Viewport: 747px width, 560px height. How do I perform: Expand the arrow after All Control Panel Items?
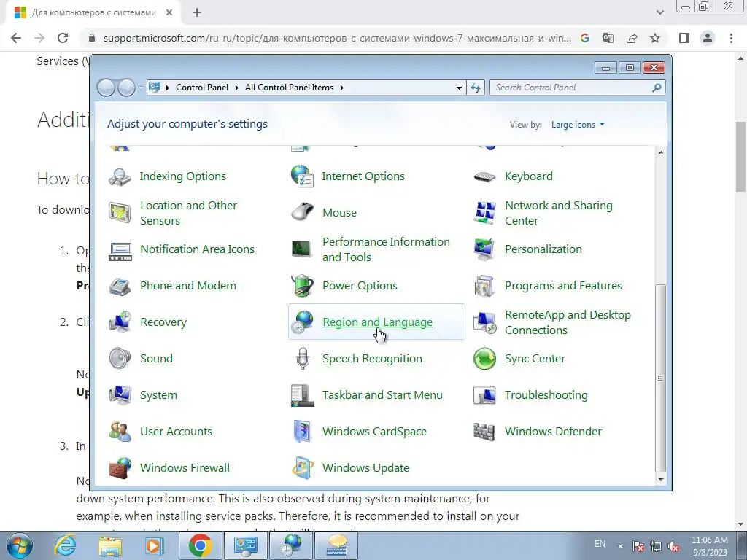point(341,87)
